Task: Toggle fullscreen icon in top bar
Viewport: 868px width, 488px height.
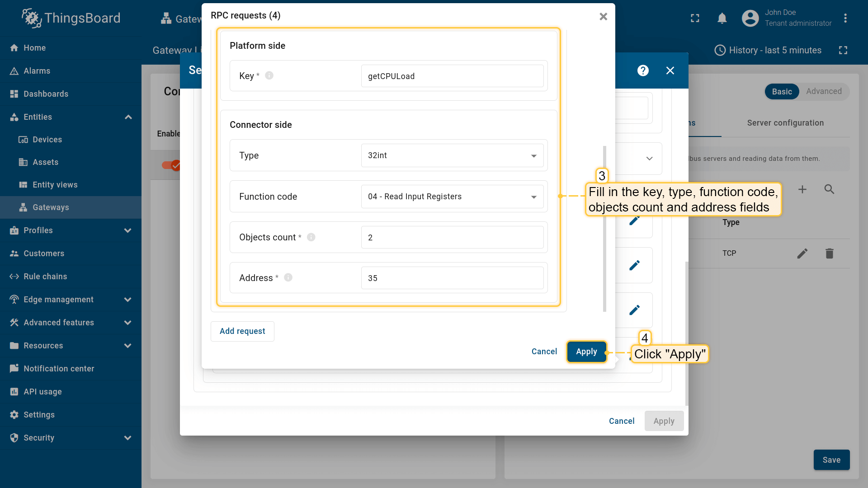Action: [695, 18]
